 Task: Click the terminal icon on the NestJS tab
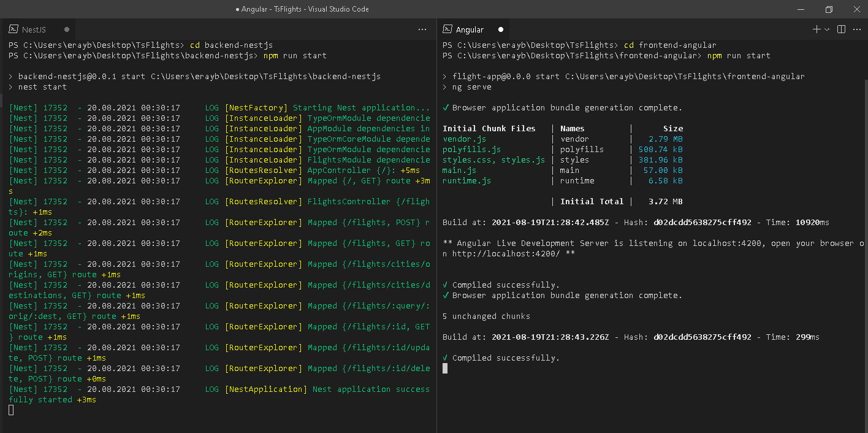pyautogui.click(x=13, y=29)
